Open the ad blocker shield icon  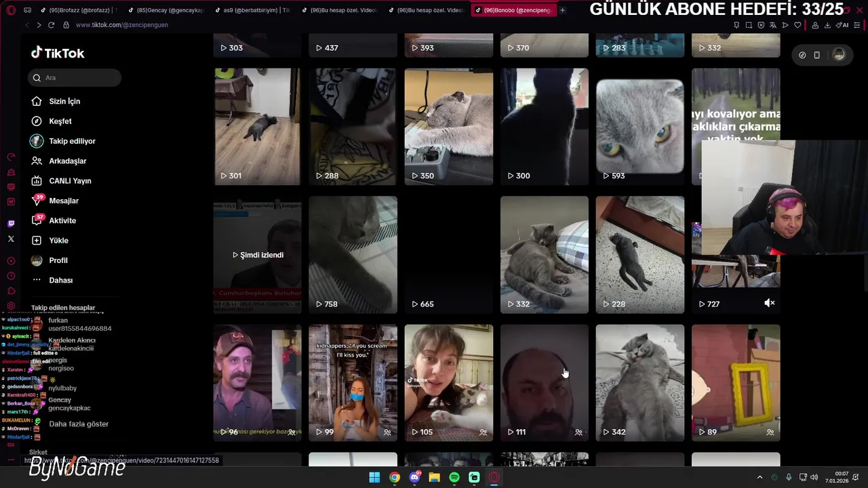coord(761,25)
